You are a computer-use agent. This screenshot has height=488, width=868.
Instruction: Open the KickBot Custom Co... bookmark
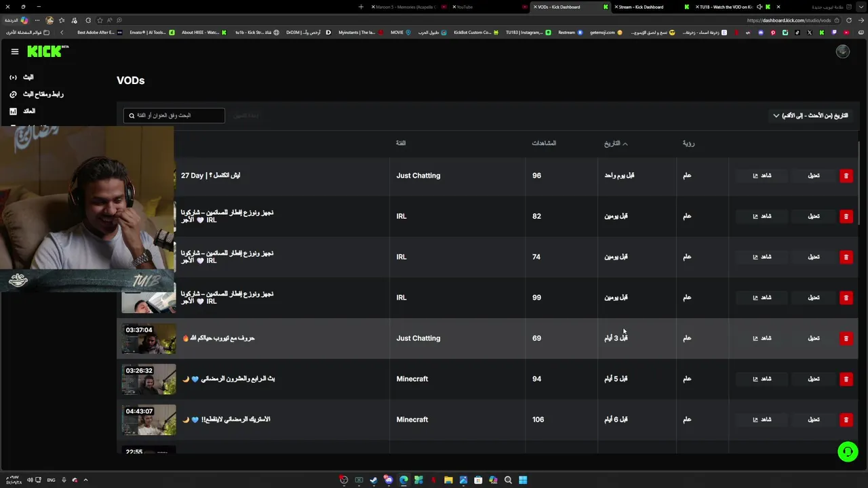click(476, 33)
